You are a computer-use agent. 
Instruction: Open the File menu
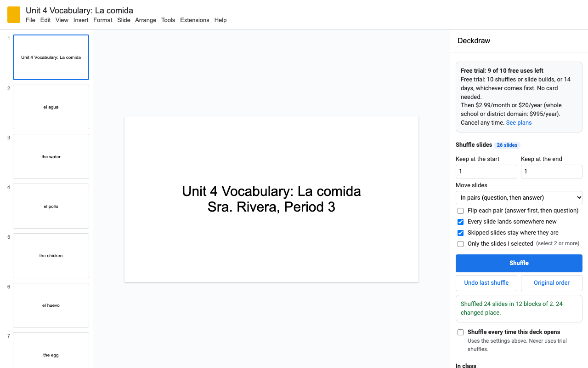(30, 20)
